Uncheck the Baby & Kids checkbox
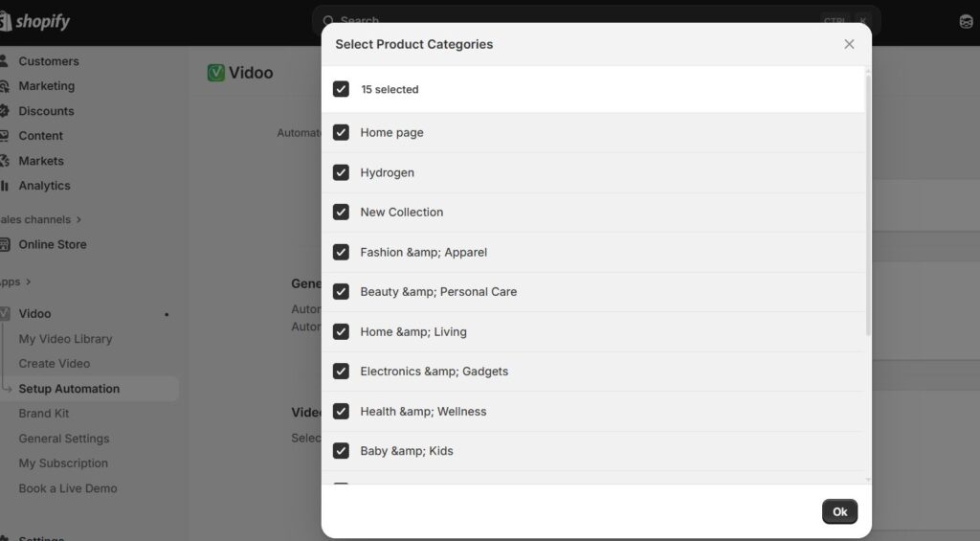 pyautogui.click(x=341, y=450)
